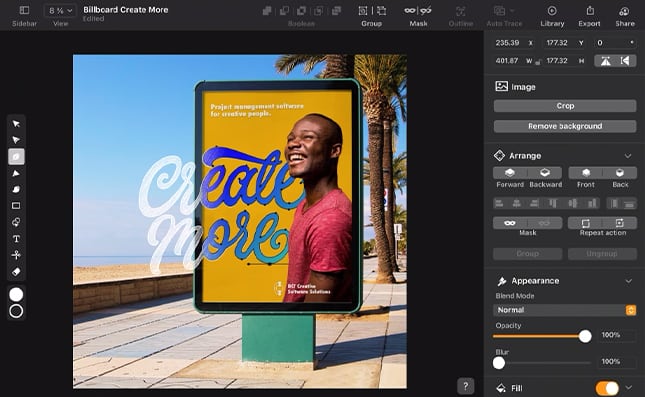The height and width of the screenshot is (397, 645).
Task: Toggle the aspect ratio lock
Action: click(538, 63)
